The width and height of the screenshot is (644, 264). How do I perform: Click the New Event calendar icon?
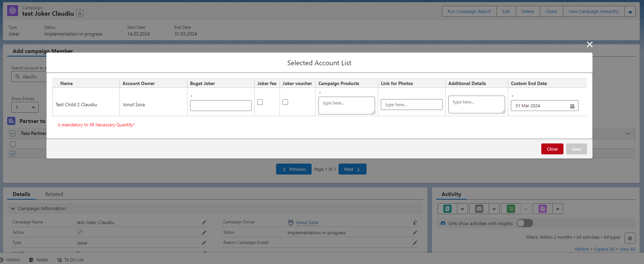(542, 209)
